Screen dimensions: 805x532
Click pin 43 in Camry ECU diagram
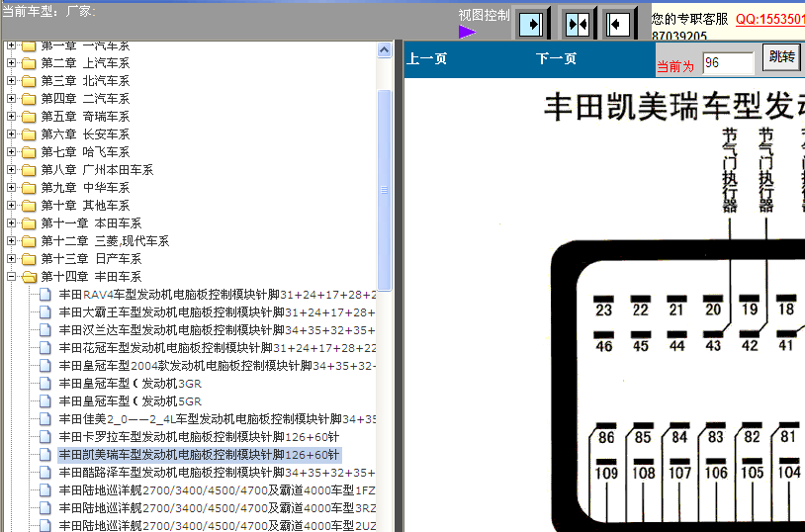pyautogui.click(x=713, y=341)
